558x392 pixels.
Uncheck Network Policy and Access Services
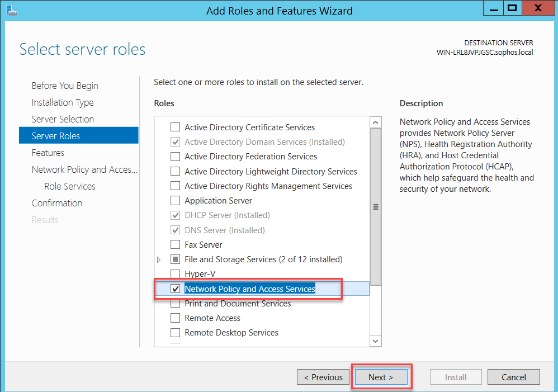[x=175, y=289]
